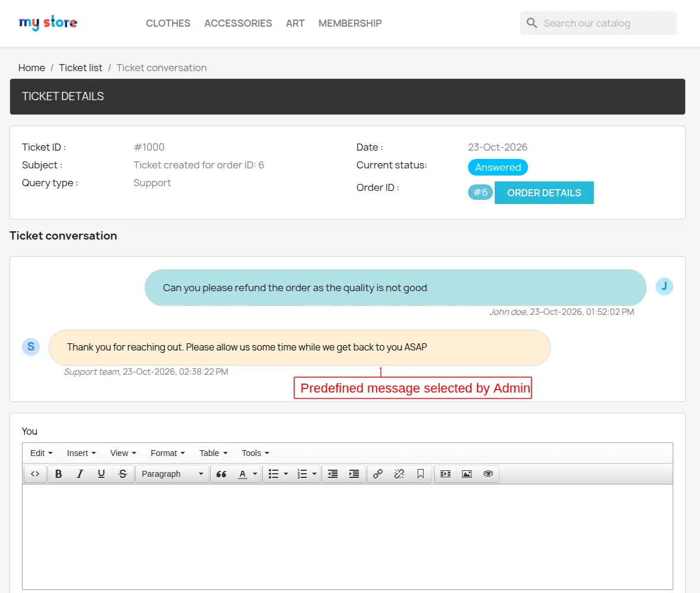Decrease indent of the paragraph
The height and width of the screenshot is (593, 700).
tap(333, 474)
